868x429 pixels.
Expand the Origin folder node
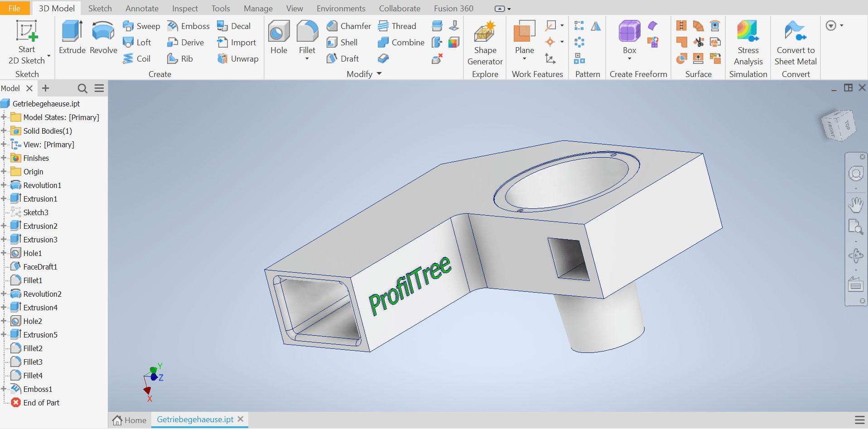[x=4, y=172]
